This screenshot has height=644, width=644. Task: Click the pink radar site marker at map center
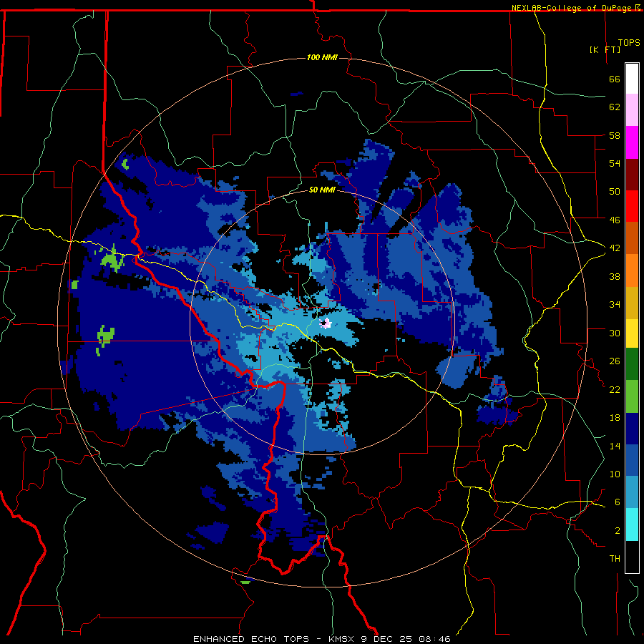326,323
